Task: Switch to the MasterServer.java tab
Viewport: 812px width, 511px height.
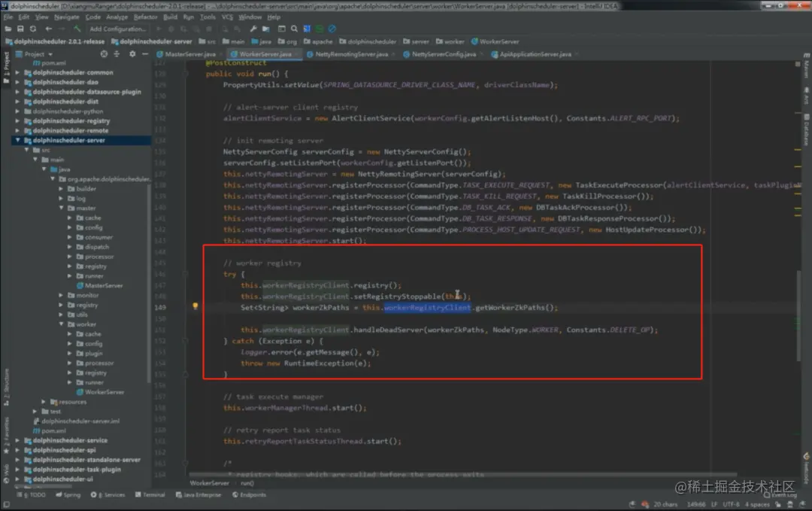Action: pyautogui.click(x=190, y=54)
